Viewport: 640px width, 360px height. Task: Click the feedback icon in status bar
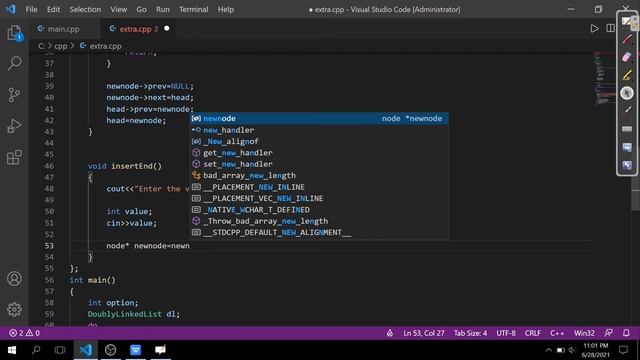(x=608, y=333)
